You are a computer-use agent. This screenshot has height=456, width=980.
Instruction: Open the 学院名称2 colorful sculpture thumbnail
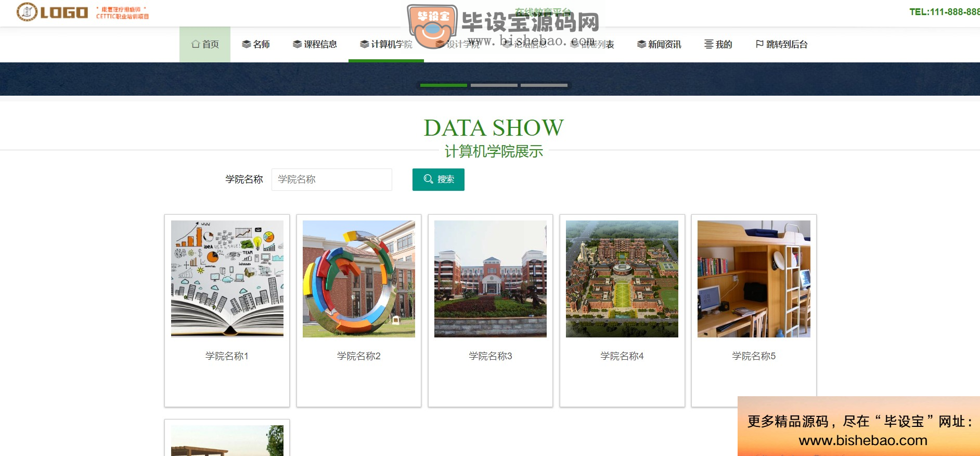(359, 279)
